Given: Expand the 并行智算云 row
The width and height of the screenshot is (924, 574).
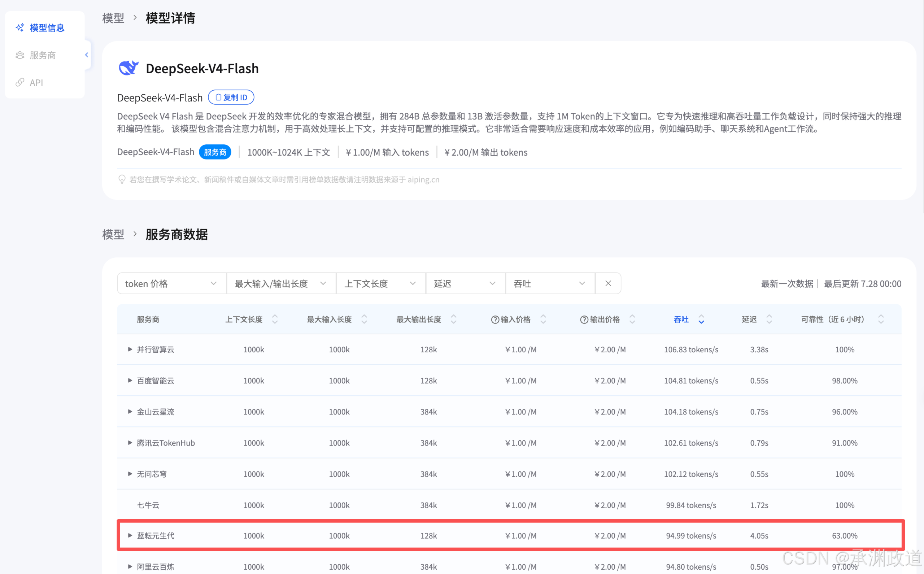Looking at the screenshot, I should [130, 349].
